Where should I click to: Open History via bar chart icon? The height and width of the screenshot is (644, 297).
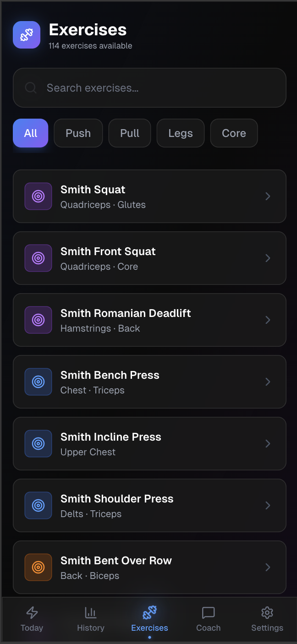click(x=91, y=612)
